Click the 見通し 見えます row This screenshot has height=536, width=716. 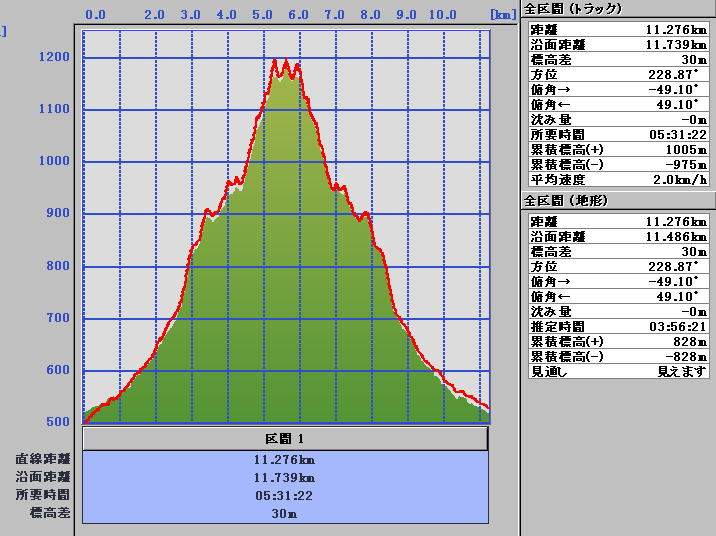click(617, 372)
